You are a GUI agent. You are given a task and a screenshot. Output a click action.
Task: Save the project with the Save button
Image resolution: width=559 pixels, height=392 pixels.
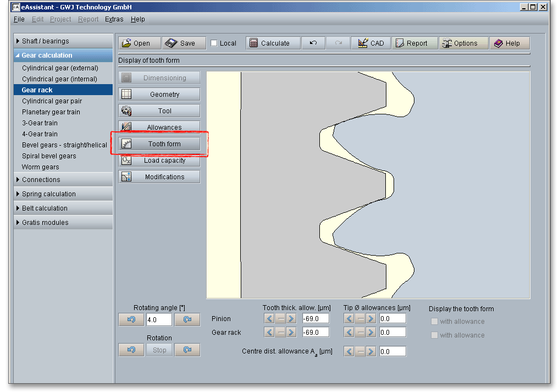pyautogui.click(x=184, y=43)
